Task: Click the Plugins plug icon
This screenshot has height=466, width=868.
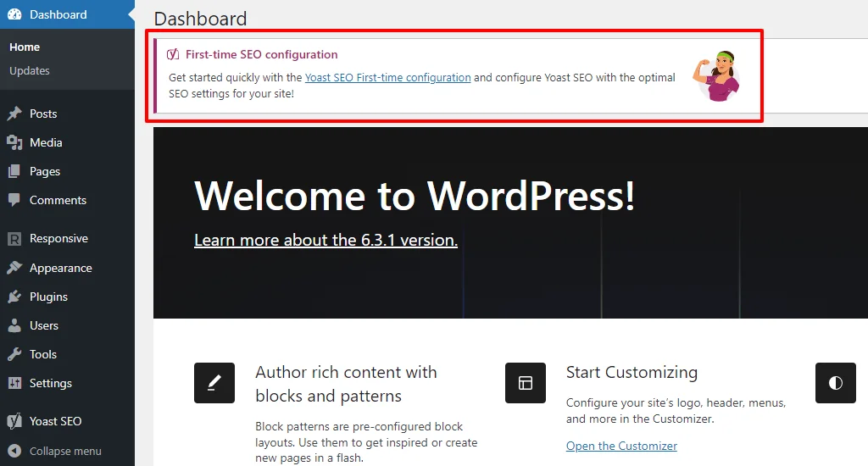Action: (x=14, y=297)
